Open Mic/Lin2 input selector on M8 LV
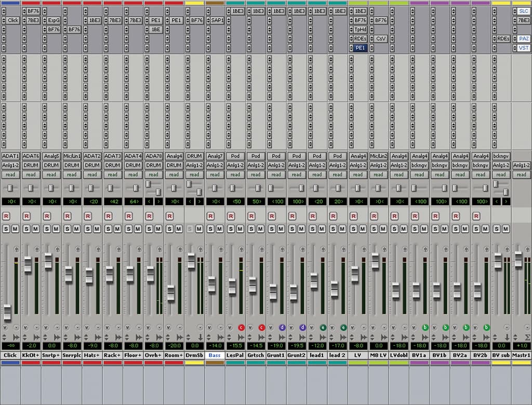The width and height of the screenshot is (532, 405). (x=378, y=156)
